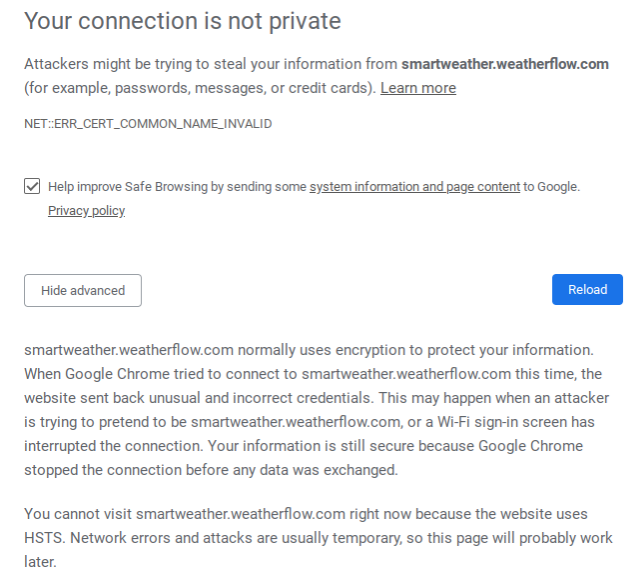Toggle the Help improve Safe Browsing checkbox
The width and height of the screenshot is (640, 584).
(x=33, y=186)
